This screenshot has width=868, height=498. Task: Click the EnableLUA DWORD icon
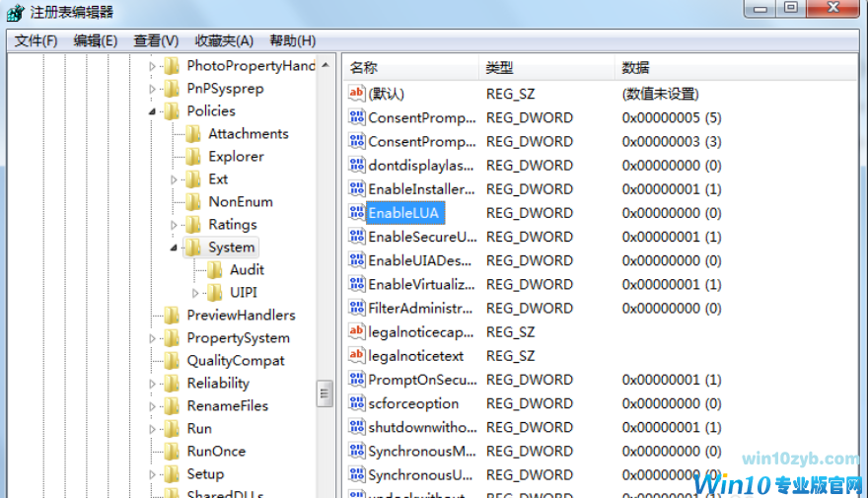pyautogui.click(x=356, y=212)
